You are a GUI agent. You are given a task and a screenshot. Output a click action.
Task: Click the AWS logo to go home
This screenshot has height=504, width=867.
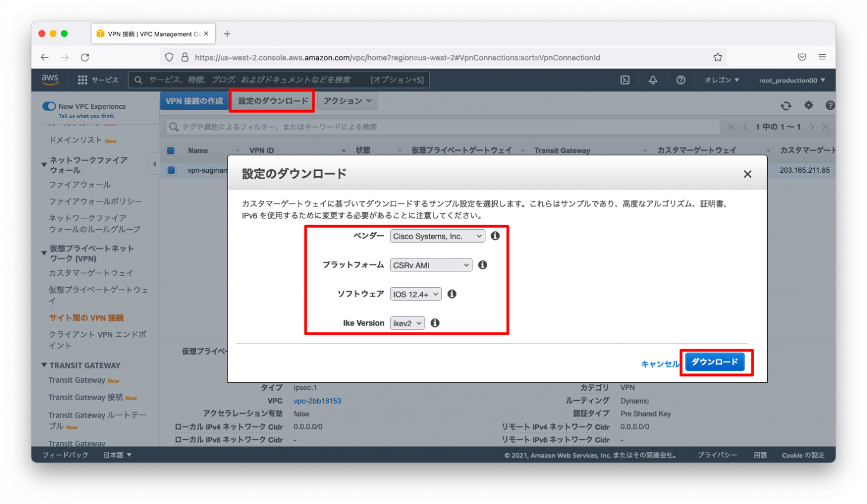[x=50, y=80]
